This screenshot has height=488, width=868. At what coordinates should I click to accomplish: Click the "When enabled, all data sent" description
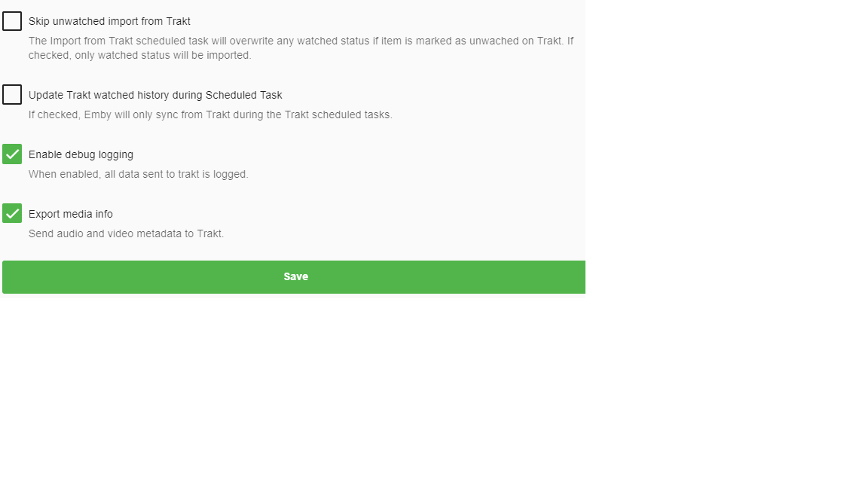(x=138, y=174)
